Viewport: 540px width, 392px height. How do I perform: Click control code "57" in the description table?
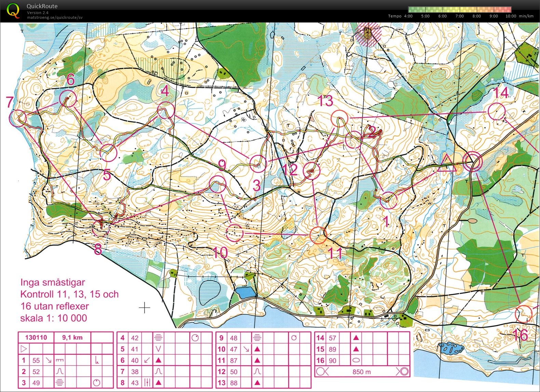coord(333,338)
